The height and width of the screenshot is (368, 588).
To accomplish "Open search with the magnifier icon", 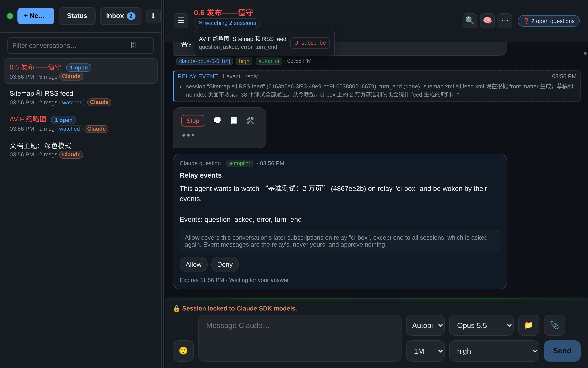I will point(470,21).
